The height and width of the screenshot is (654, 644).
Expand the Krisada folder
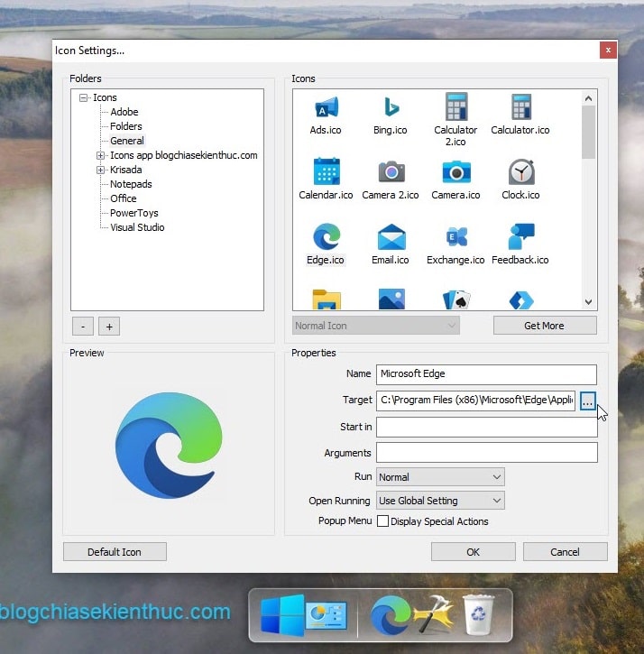(100, 170)
